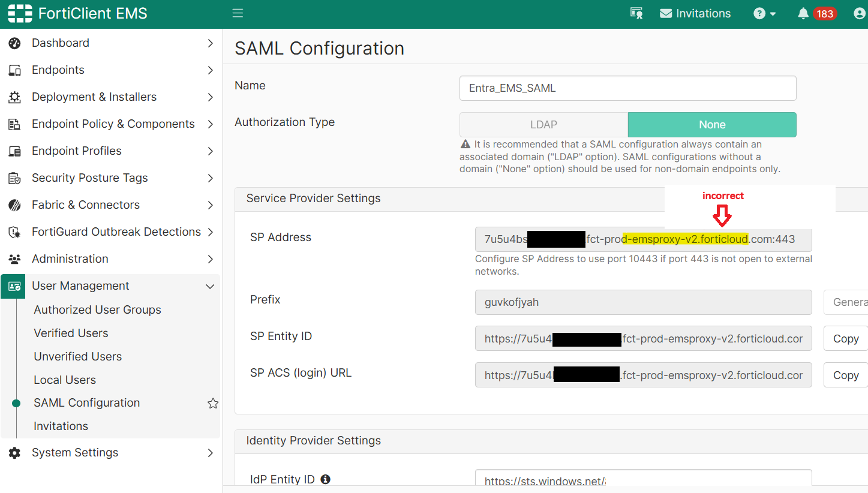Expand the Deployment & Installers chevron
Screen dimensions: 868x493
pos(210,97)
